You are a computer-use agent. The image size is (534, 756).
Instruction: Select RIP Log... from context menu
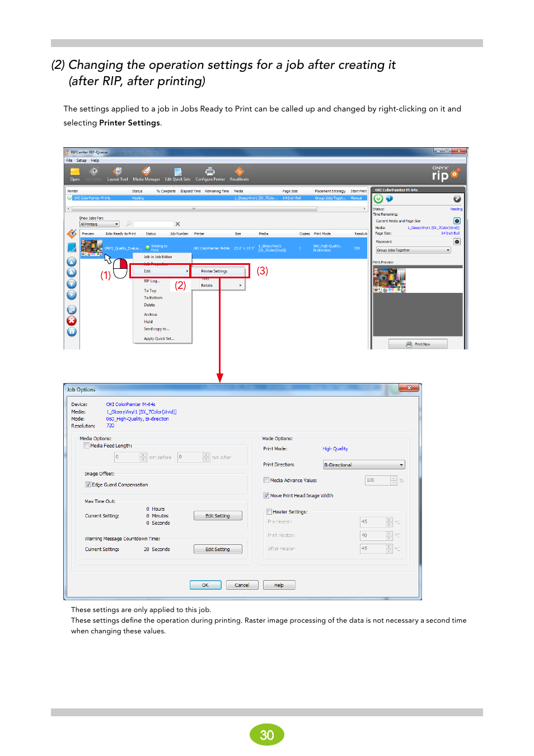[152, 281]
